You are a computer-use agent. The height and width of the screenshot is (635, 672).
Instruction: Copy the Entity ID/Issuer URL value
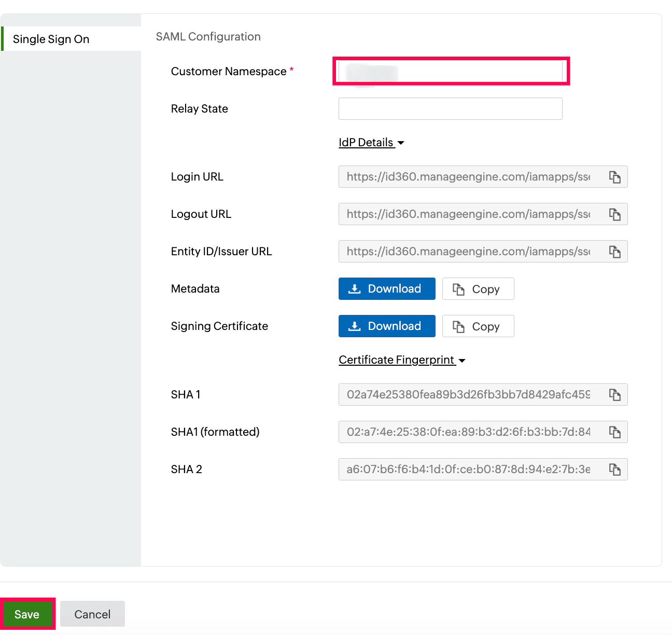click(x=615, y=252)
